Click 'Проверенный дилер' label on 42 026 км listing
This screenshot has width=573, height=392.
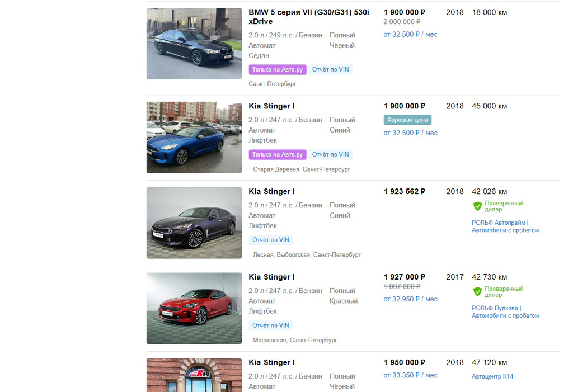[x=504, y=206]
